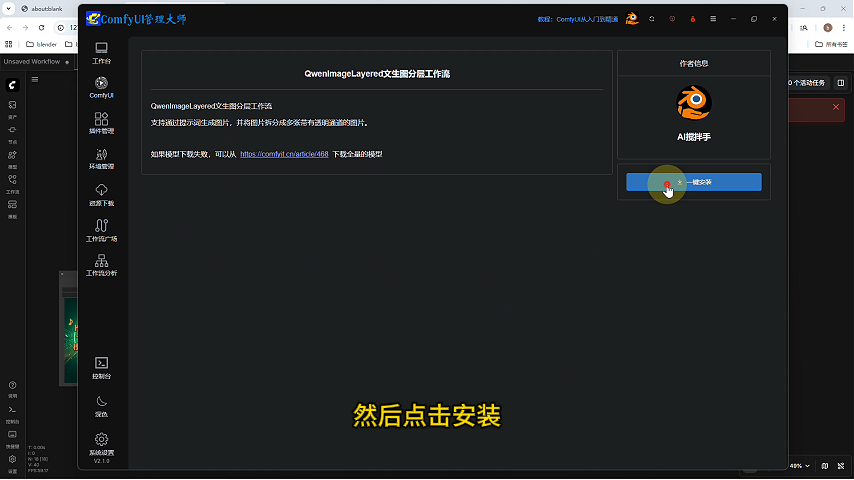Toggle dark mode with the moon icon
854x480 pixels.
coord(101,406)
